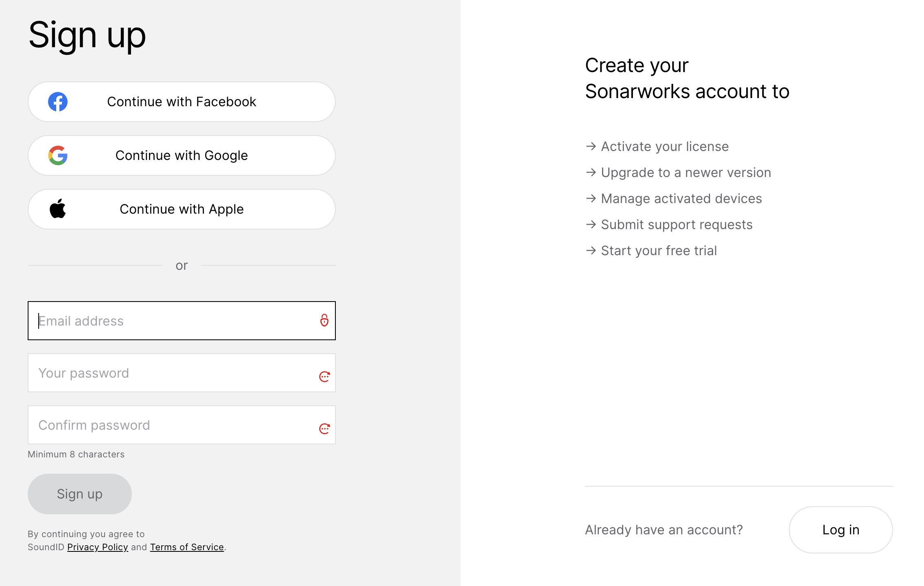
Task: Click the Google logo icon
Action: click(58, 155)
